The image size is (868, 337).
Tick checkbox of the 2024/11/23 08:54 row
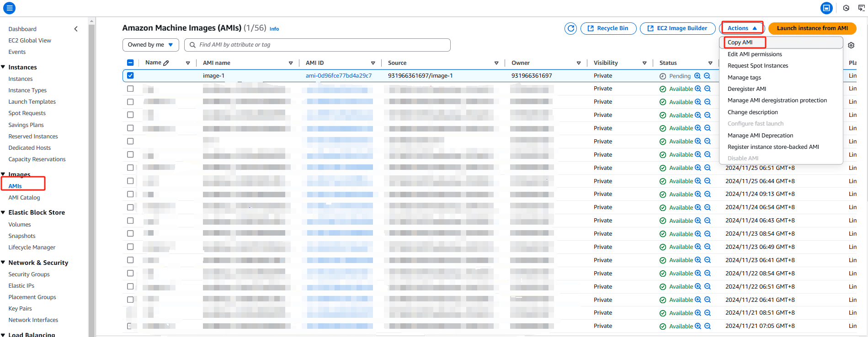130,233
